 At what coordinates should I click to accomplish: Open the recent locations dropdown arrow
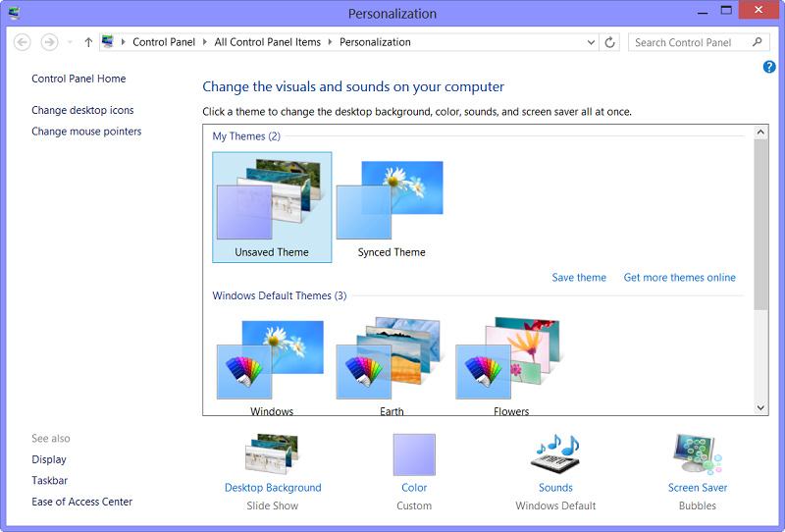(x=70, y=42)
